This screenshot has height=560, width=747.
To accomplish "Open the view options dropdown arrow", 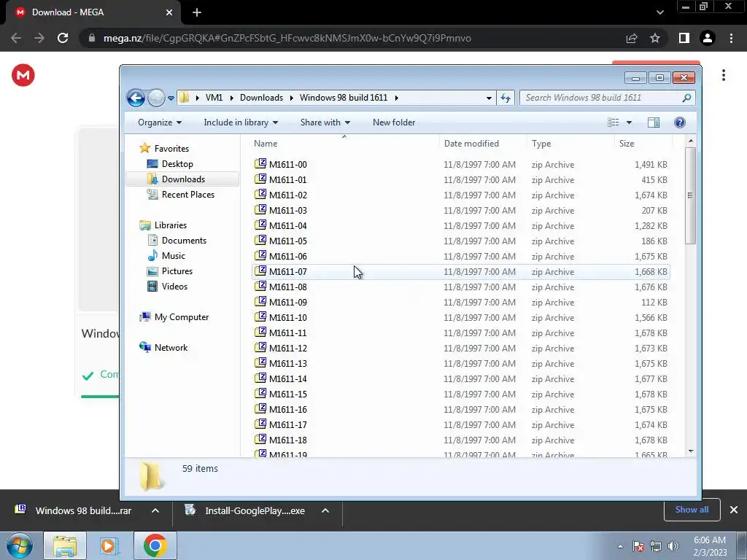I will pyautogui.click(x=629, y=122).
